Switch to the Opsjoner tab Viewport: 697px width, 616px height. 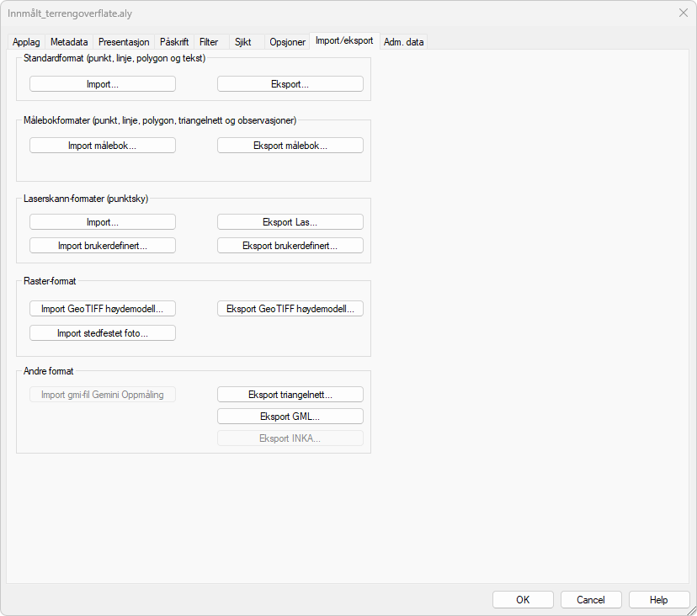287,42
